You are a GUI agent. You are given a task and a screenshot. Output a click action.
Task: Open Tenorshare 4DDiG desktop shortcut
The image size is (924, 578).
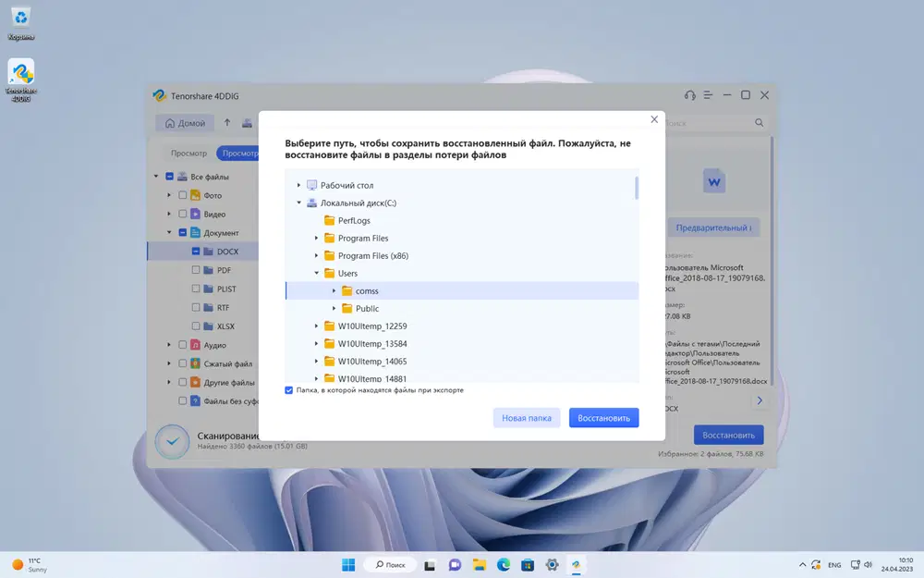(21, 80)
